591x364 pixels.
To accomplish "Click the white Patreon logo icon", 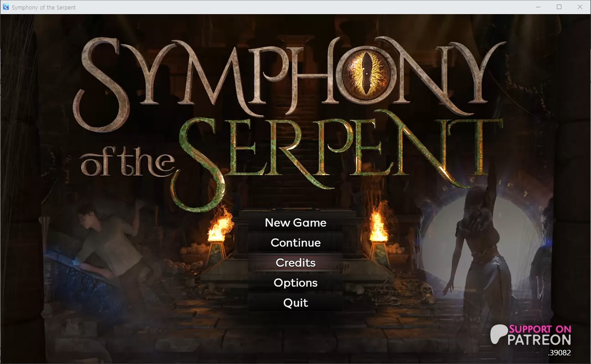I will point(499,335).
